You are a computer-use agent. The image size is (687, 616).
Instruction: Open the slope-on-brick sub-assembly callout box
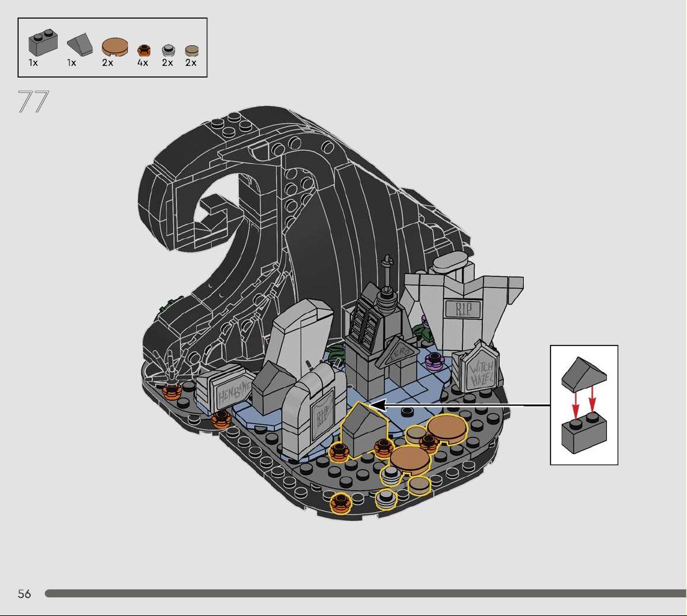[x=584, y=405]
